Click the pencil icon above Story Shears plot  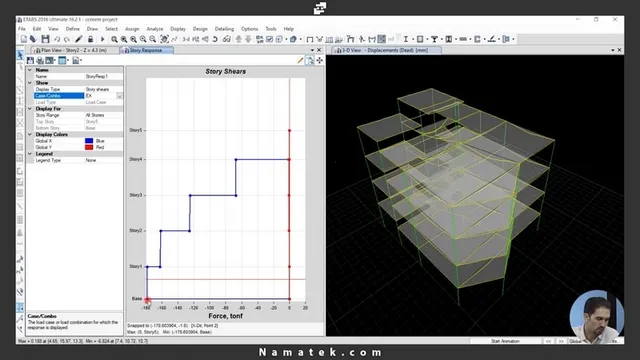click(x=300, y=60)
